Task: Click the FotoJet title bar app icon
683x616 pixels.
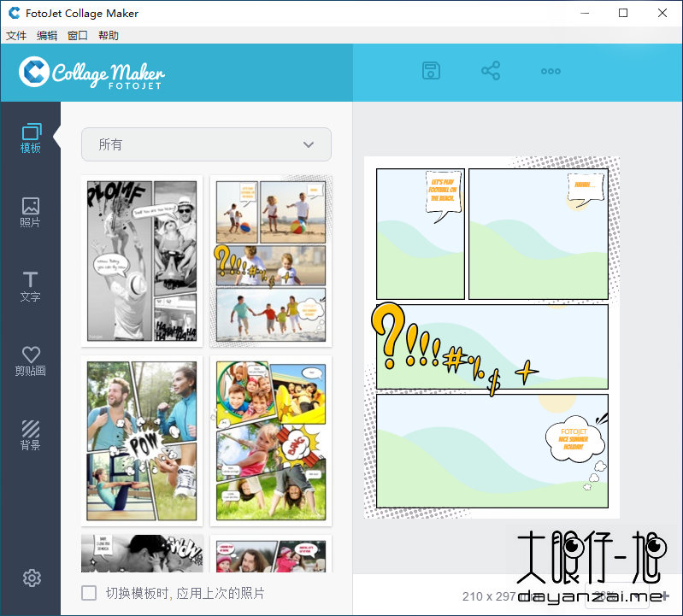Action: pos(14,13)
